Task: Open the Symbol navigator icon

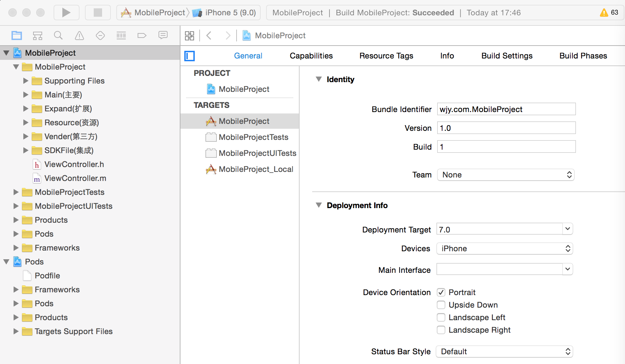Action: (38, 35)
